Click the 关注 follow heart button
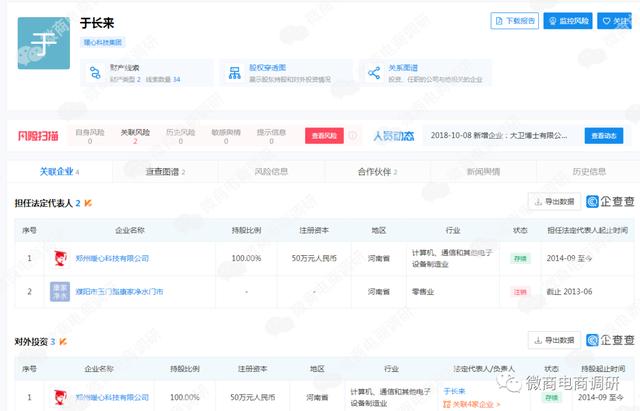The image size is (640, 411). (615, 21)
